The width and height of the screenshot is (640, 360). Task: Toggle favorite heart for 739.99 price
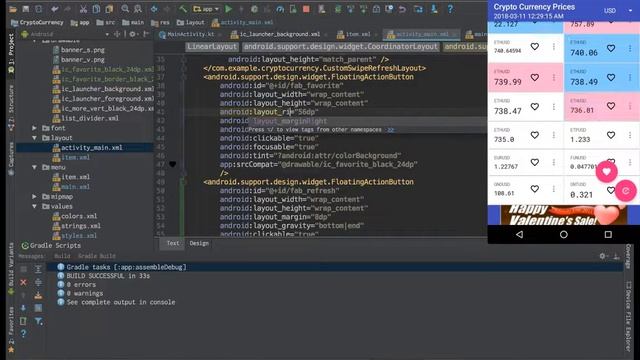click(x=535, y=77)
